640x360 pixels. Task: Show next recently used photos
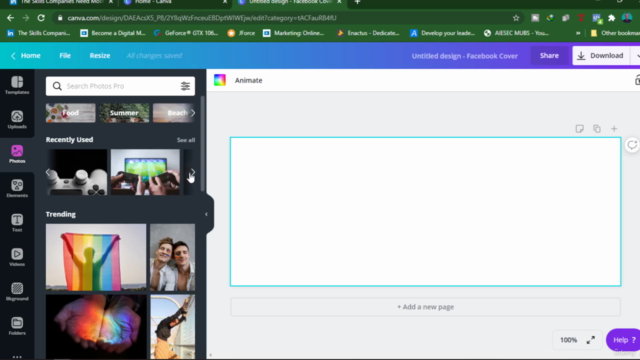coord(193,172)
